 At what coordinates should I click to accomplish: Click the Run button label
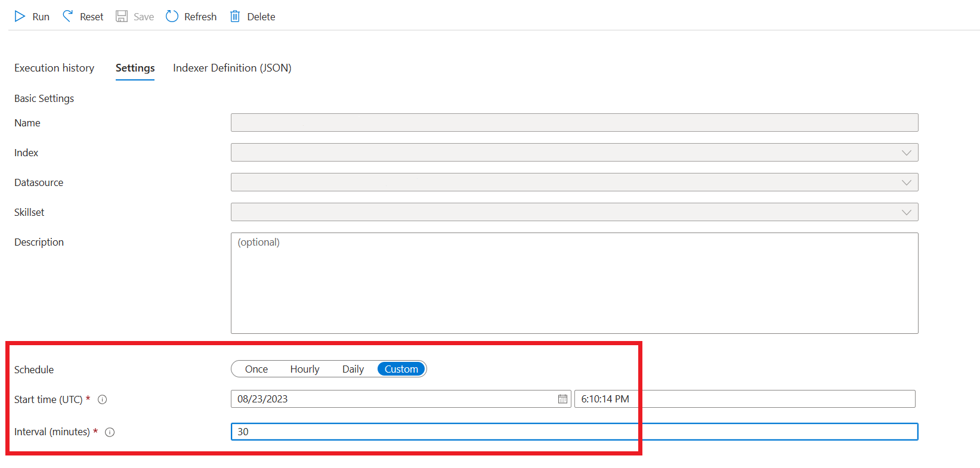pyautogui.click(x=41, y=17)
